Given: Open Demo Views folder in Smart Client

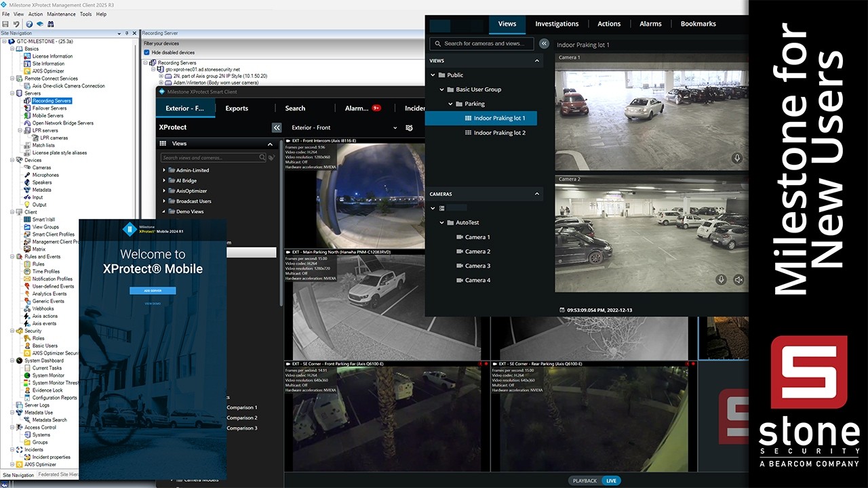Looking at the screenshot, I should (190, 211).
